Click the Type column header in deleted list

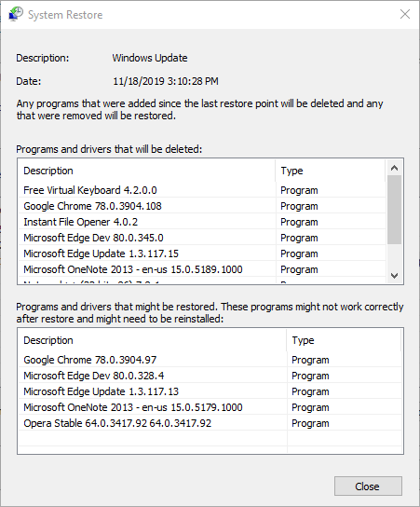click(331, 171)
